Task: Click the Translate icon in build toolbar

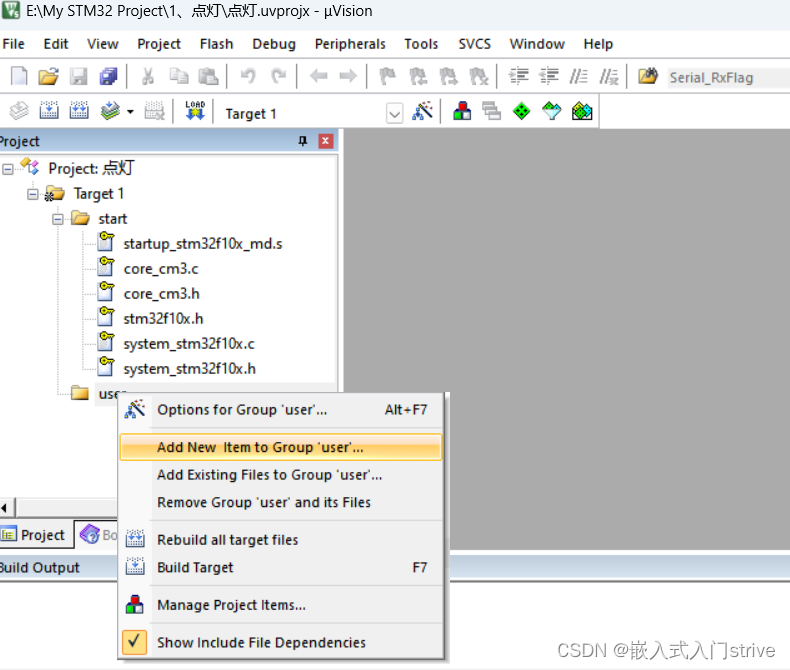Action: 19,111
